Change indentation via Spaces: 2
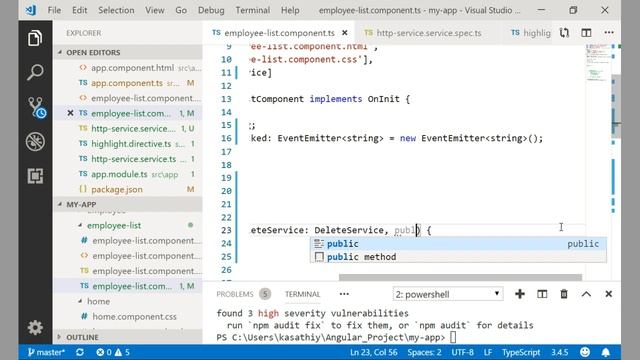The height and width of the screenshot is (360, 640). point(424,352)
